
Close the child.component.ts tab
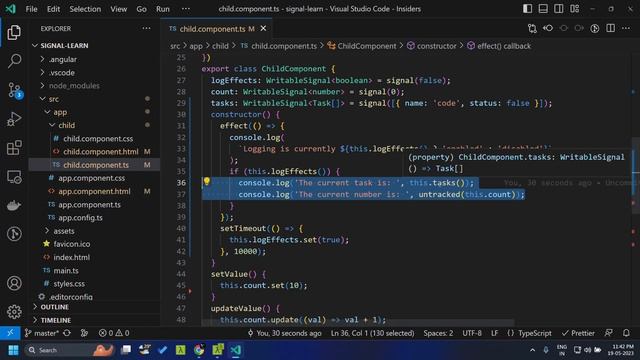tap(263, 28)
